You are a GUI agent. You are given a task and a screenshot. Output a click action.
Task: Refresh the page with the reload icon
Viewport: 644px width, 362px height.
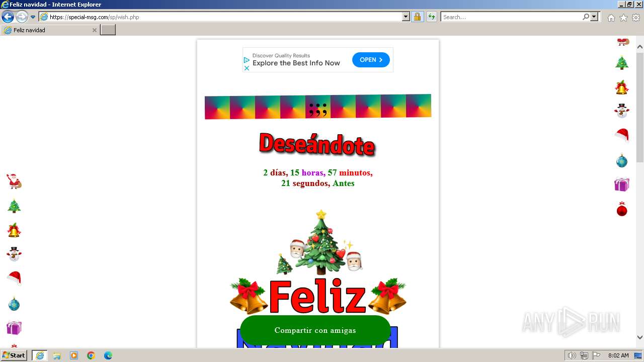click(432, 17)
